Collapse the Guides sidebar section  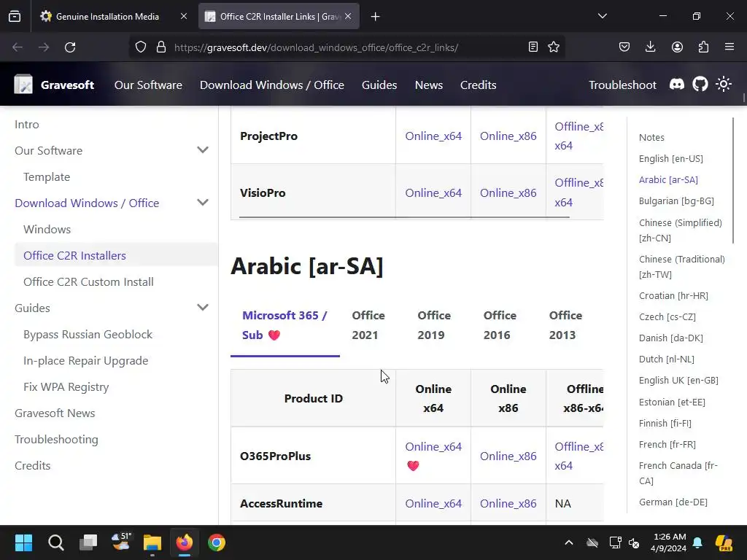click(x=203, y=308)
